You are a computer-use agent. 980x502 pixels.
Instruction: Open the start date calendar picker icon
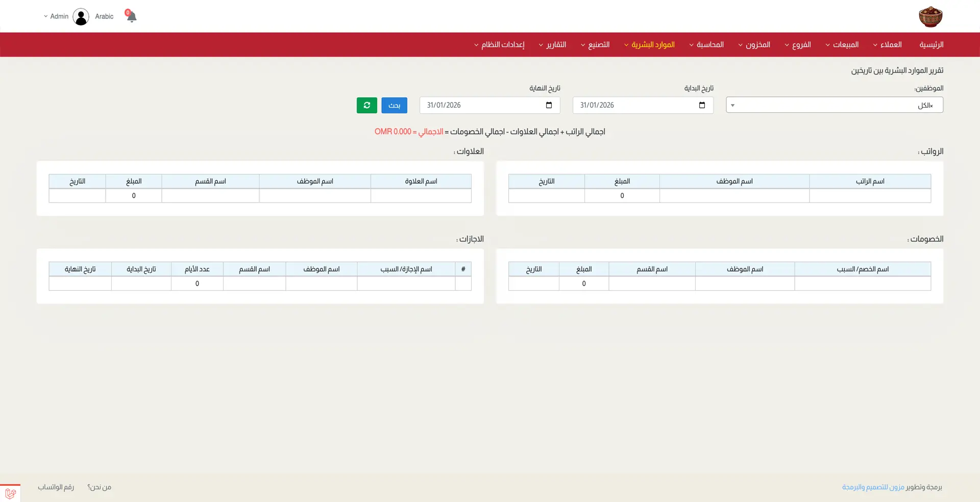702,105
